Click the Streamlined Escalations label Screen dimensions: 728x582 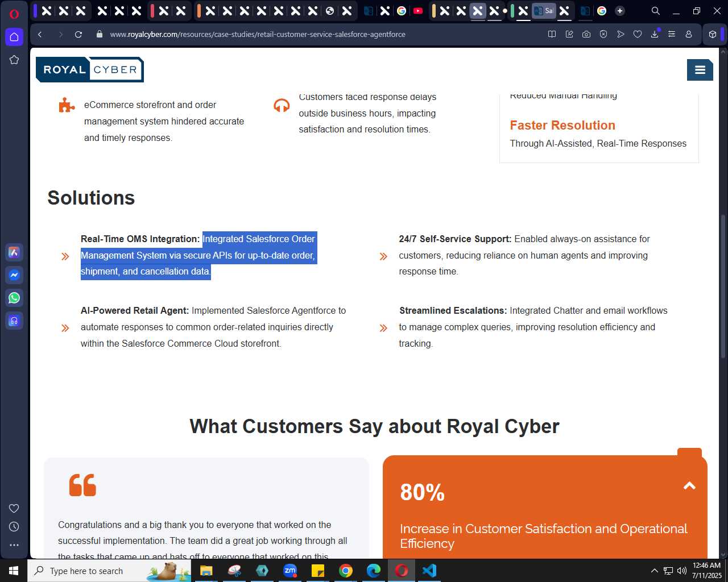click(453, 310)
